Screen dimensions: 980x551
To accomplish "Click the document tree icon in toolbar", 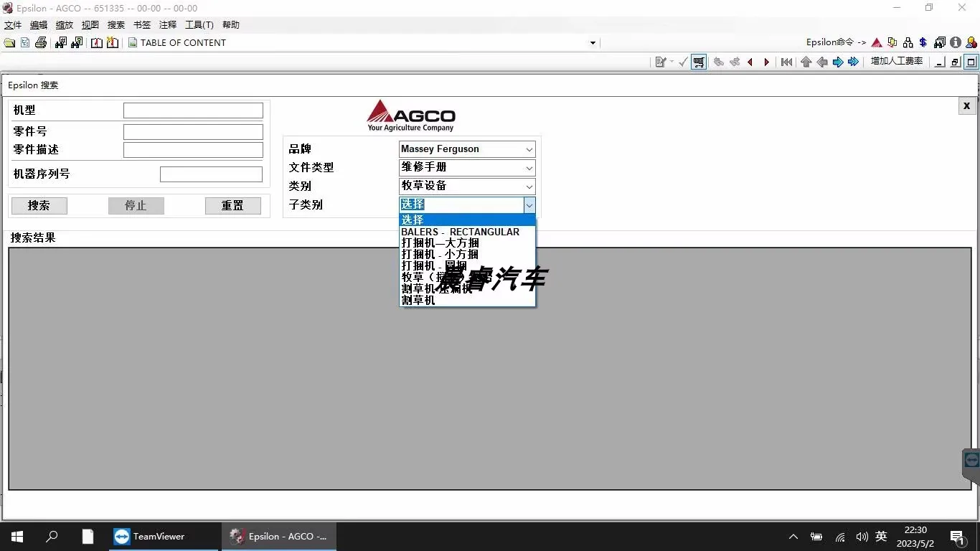I will tap(25, 43).
